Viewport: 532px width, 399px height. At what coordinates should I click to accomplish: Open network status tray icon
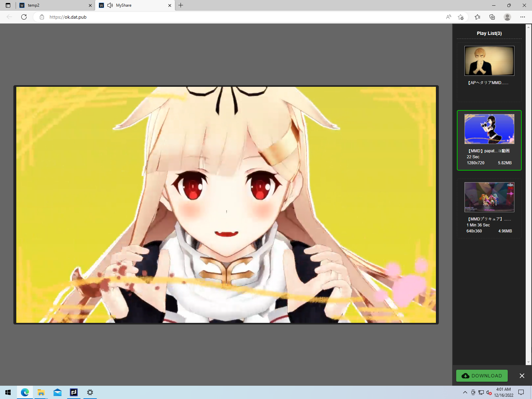point(481,393)
